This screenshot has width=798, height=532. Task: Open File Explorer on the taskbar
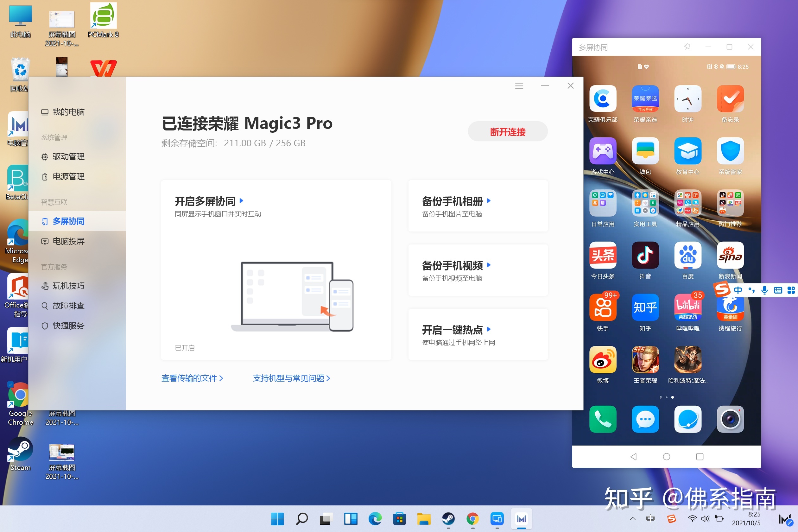tap(424, 519)
